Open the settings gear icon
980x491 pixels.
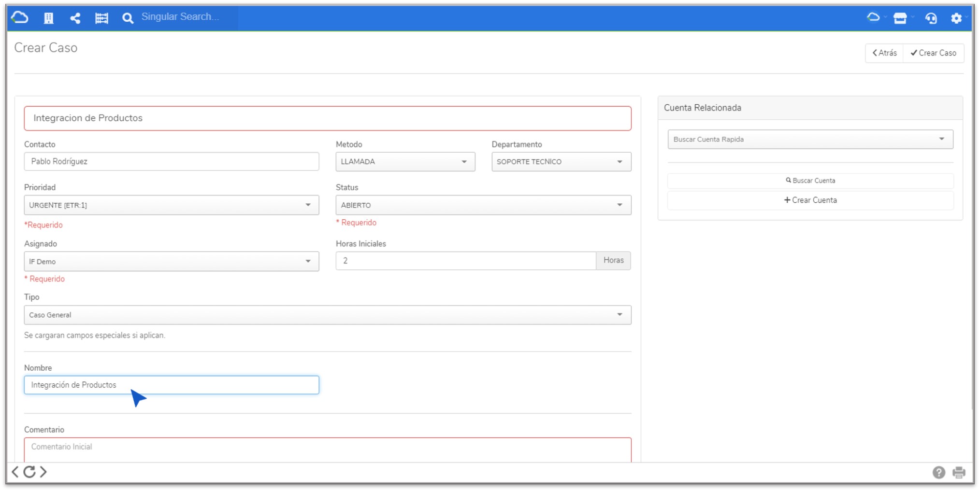tap(956, 18)
